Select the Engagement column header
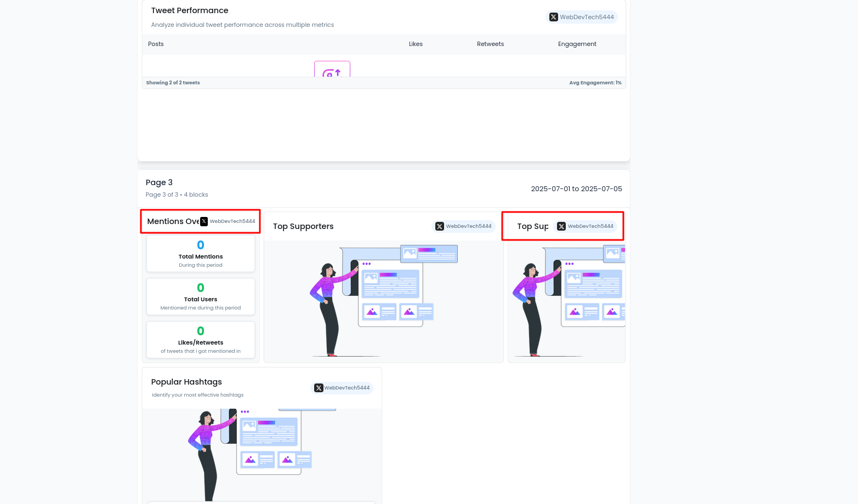Image resolution: width=858 pixels, height=504 pixels. click(577, 44)
